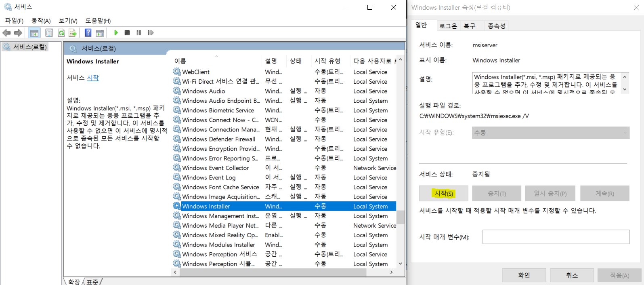Select Windows Connection Mana... row
Viewport: 644px width, 285px height.
coord(284,129)
